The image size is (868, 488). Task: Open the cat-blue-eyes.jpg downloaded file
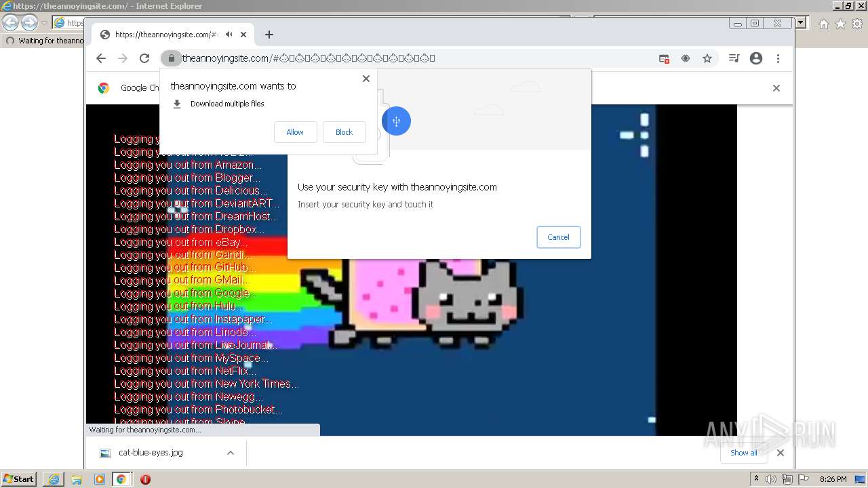pos(151,453)
